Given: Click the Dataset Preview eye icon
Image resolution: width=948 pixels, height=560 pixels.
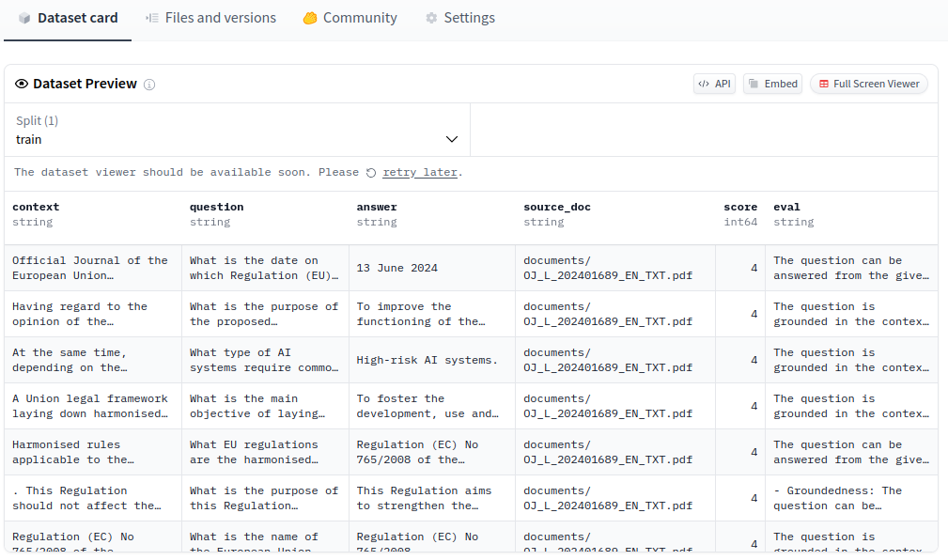Looking at the screenshot, I should pyautogui.click(x=22, y=84).
